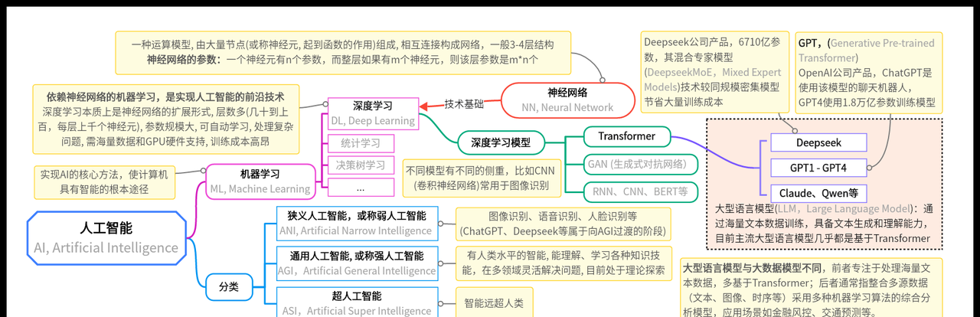980x317 pixels.
Task: Click the 技术基础 relationship label
Action: pos(464,104)
